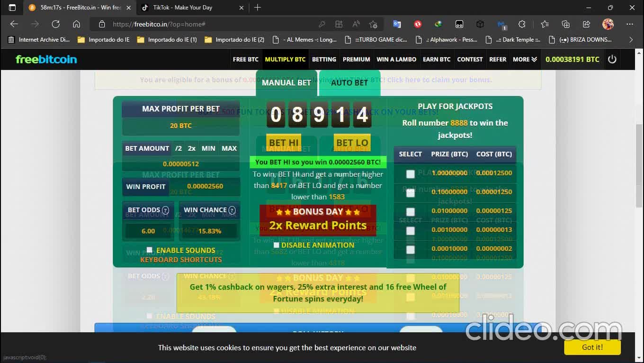Open a new browser tab
The width and height of the screenshot is (644, 363).
click(258, 8)
